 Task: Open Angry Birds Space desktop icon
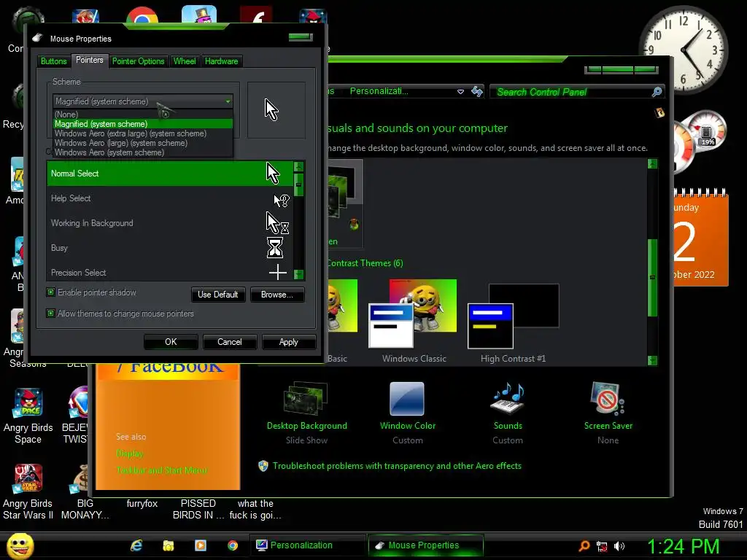(28, 416)
